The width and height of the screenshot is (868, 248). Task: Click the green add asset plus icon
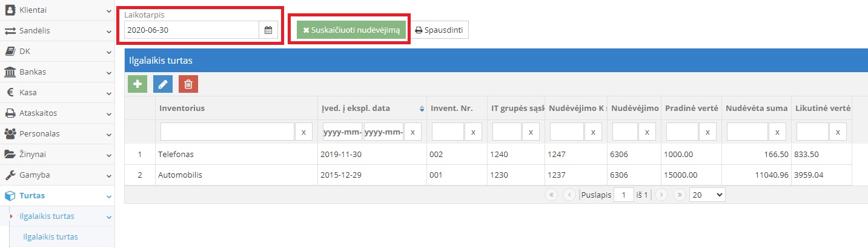click(x=137, y=84)
